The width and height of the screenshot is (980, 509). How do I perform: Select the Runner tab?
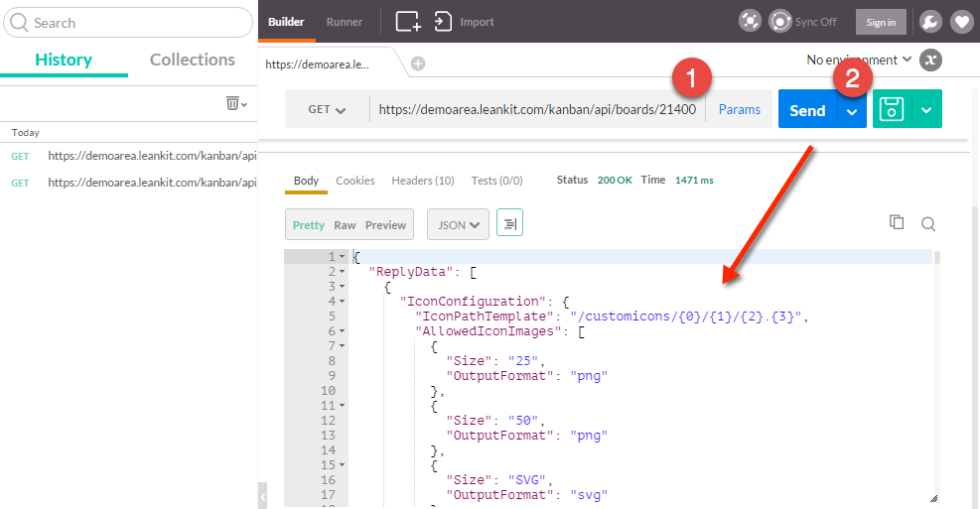tap(345, 22)
